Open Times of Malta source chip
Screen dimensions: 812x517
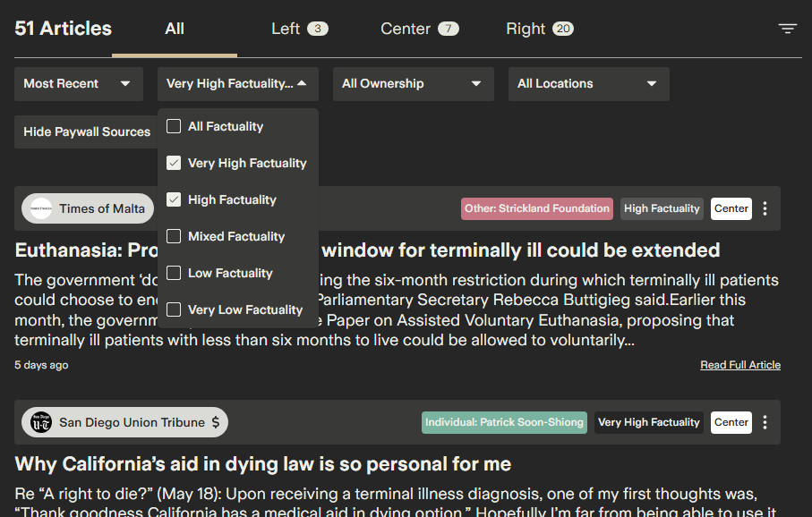click(x=88, y=208)
